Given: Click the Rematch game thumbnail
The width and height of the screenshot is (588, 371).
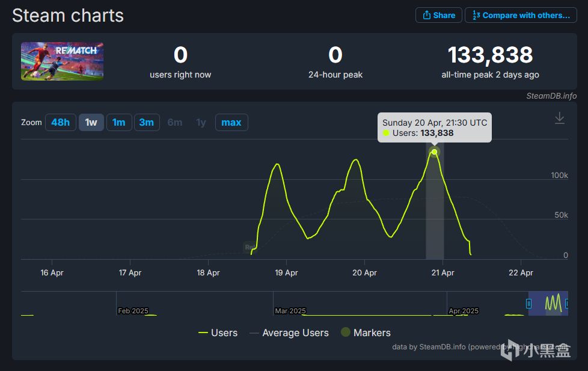Looking at the screenshot, I should pos(63,61).
